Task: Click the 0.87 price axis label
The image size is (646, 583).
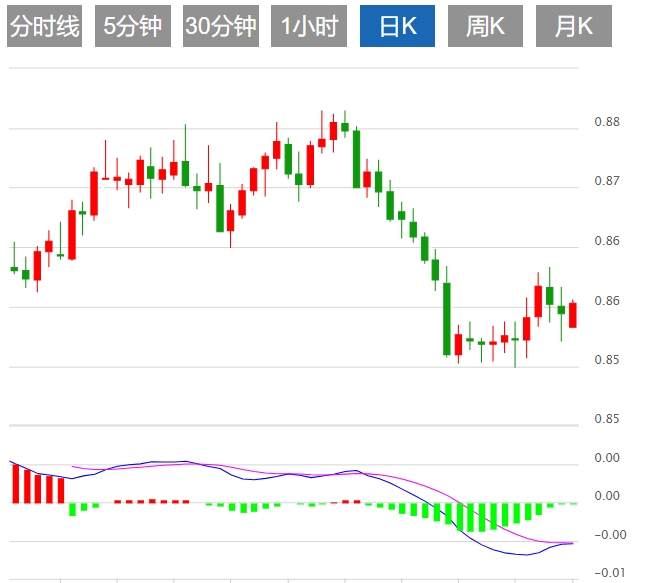Action: 607,181
